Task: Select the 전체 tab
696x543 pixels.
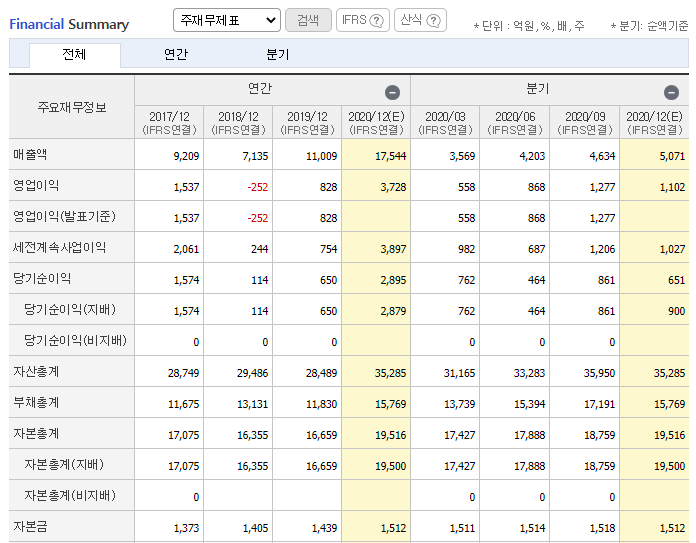Action: (74, 55)
